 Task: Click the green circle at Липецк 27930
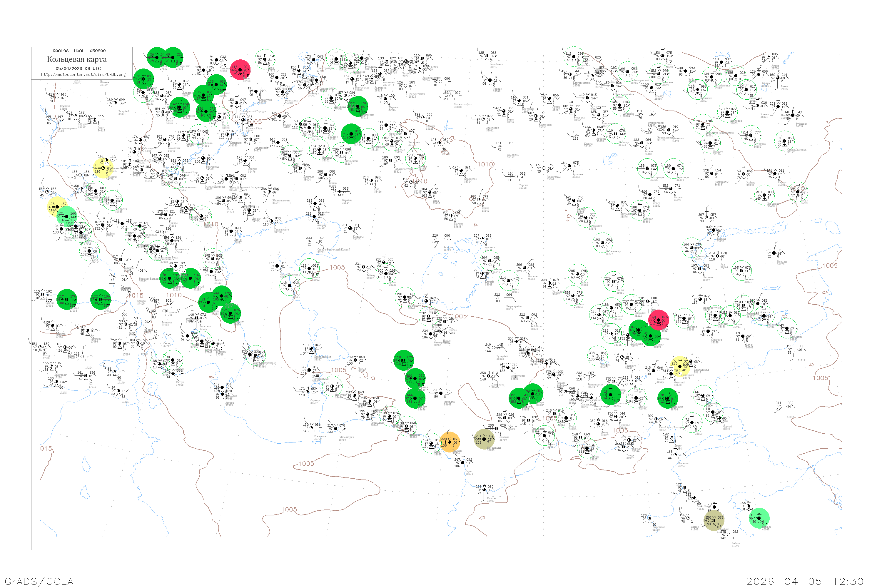click(157, 57)
